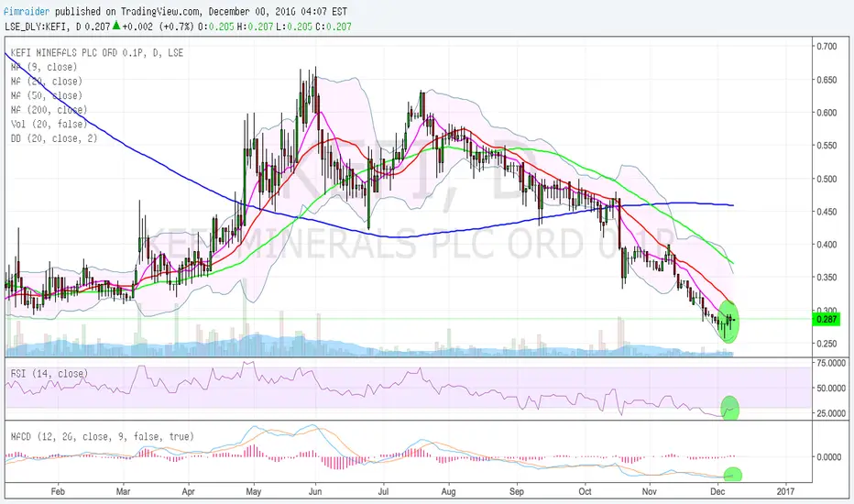
Task: Select the BB (20, close, 2) indicator legend
Action: 54,138
